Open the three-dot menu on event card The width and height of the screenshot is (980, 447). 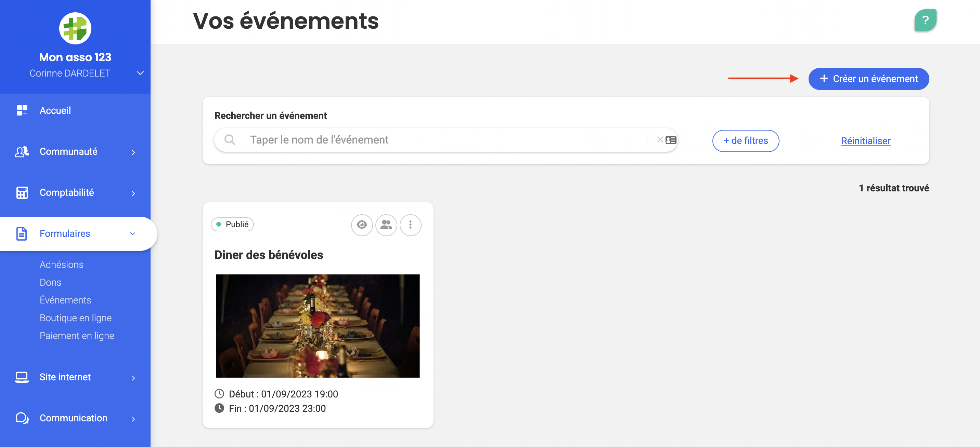410,225
